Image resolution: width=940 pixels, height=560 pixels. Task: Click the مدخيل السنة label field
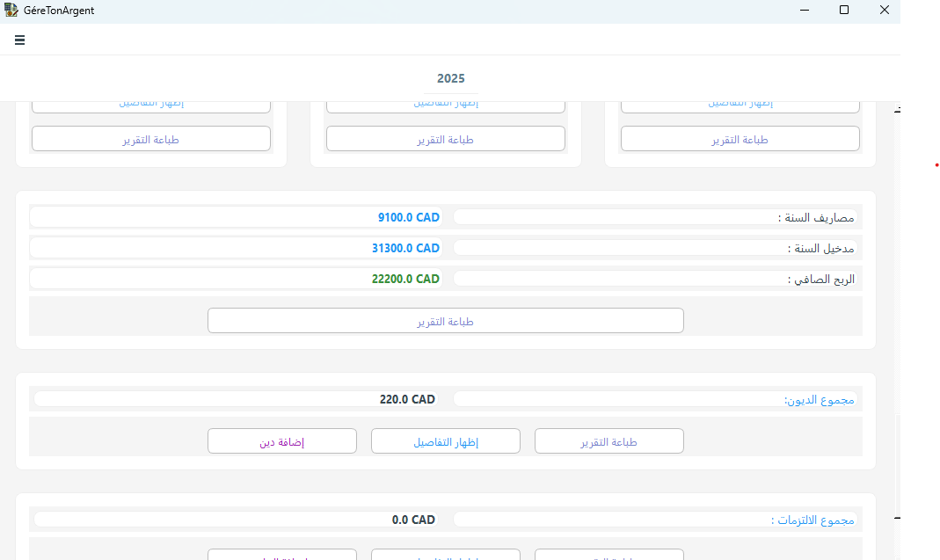click(x=655, y=248)
